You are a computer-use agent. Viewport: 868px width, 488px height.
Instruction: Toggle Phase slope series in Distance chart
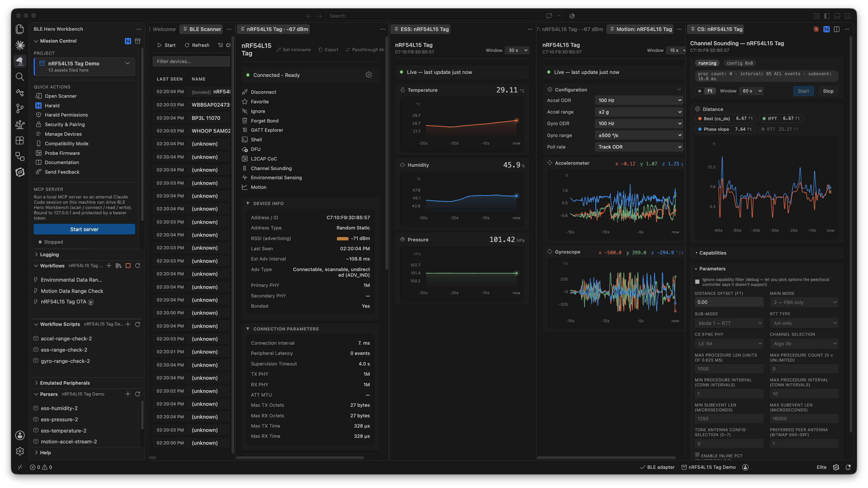point(725,129)
